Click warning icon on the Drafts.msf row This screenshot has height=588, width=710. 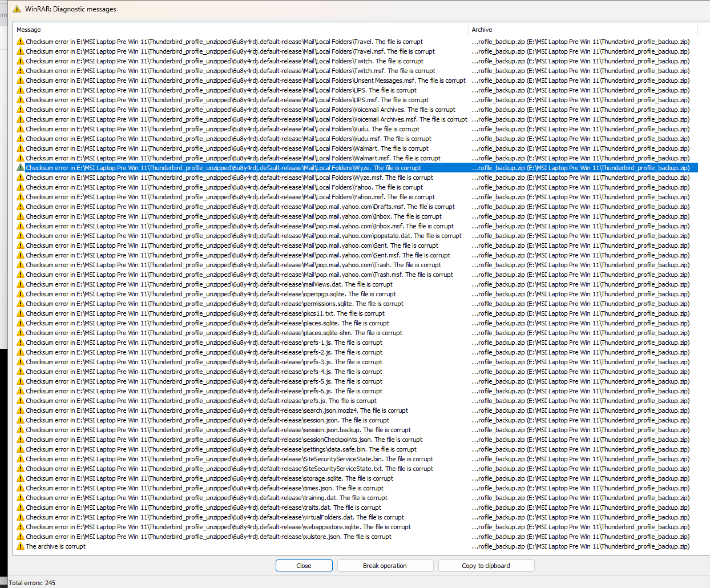pos(21,207)
